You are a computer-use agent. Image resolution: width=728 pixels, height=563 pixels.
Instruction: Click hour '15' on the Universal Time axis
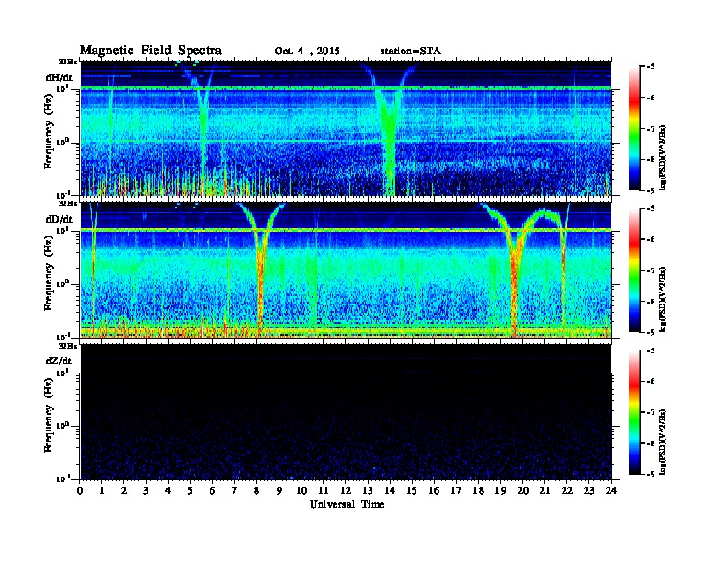pyautogui.click(x=412, y=491)
